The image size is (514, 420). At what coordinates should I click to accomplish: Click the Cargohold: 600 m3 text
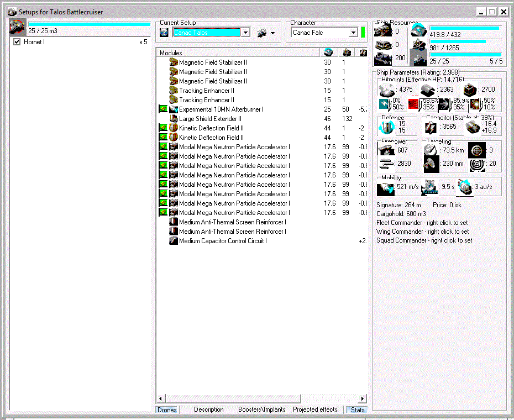point(401,214)
